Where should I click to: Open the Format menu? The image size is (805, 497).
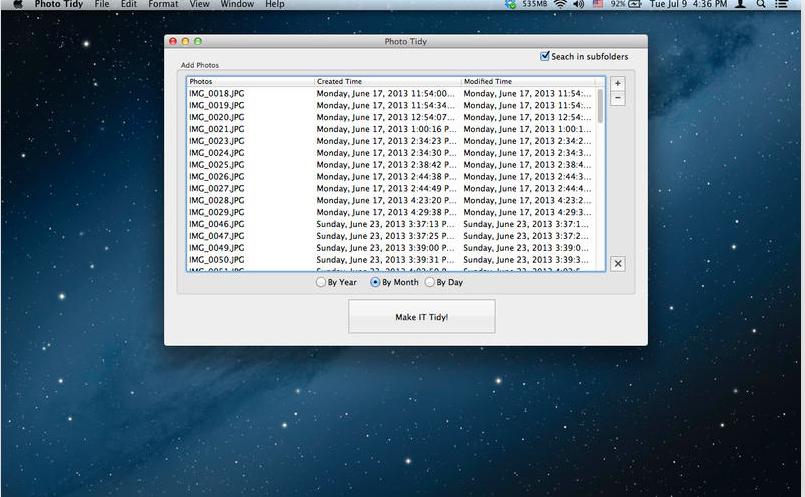(163, 4)
